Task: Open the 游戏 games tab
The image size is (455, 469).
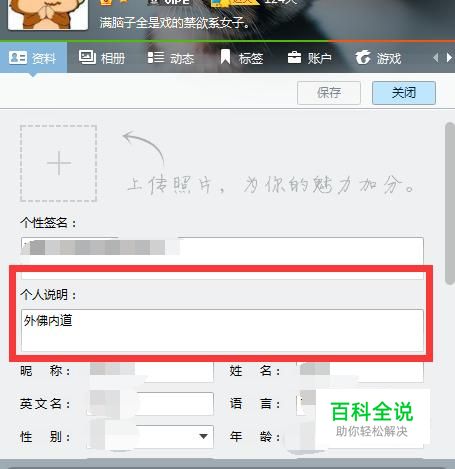Action: [378, 58]
